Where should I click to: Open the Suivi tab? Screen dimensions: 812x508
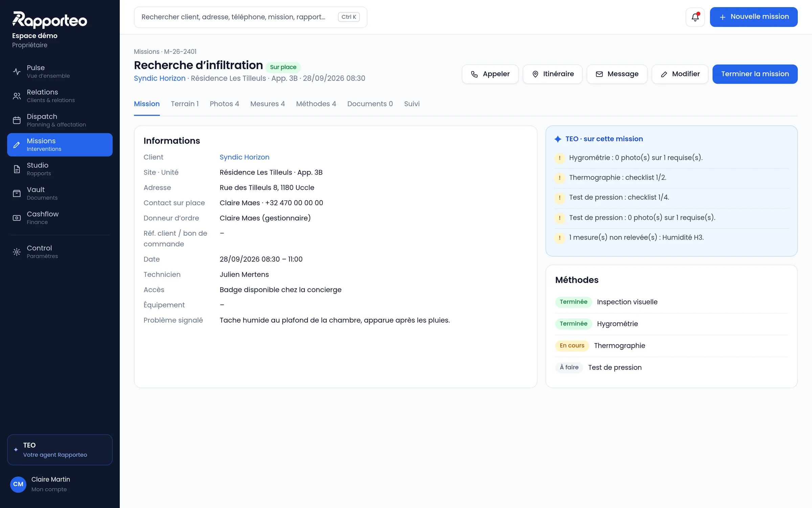[412, 104]
